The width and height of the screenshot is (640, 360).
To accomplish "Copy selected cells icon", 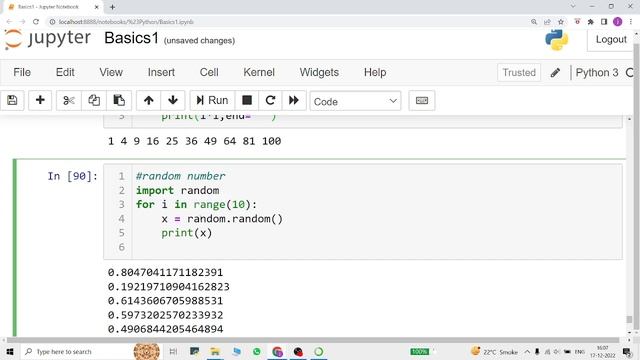I will tap(94, 100).
